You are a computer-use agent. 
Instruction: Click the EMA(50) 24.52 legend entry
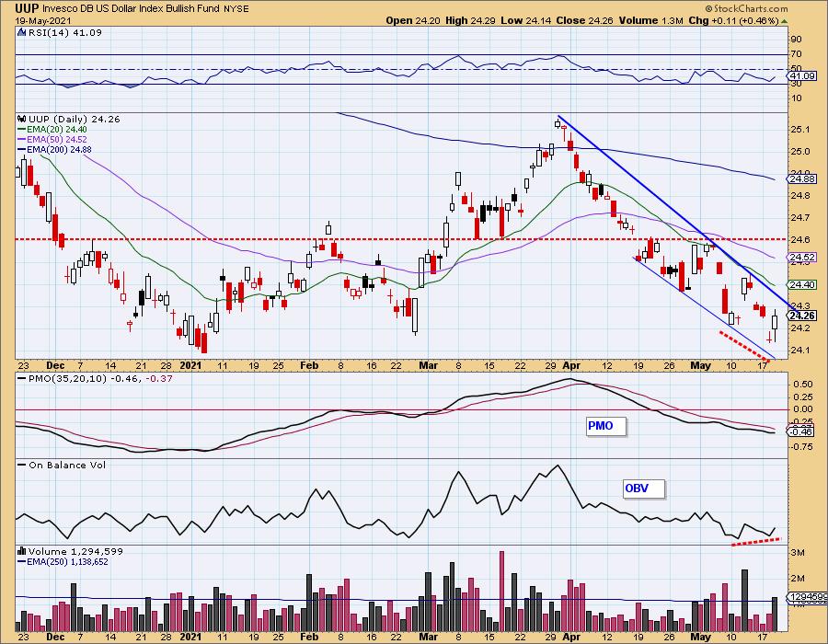point(52,139)
